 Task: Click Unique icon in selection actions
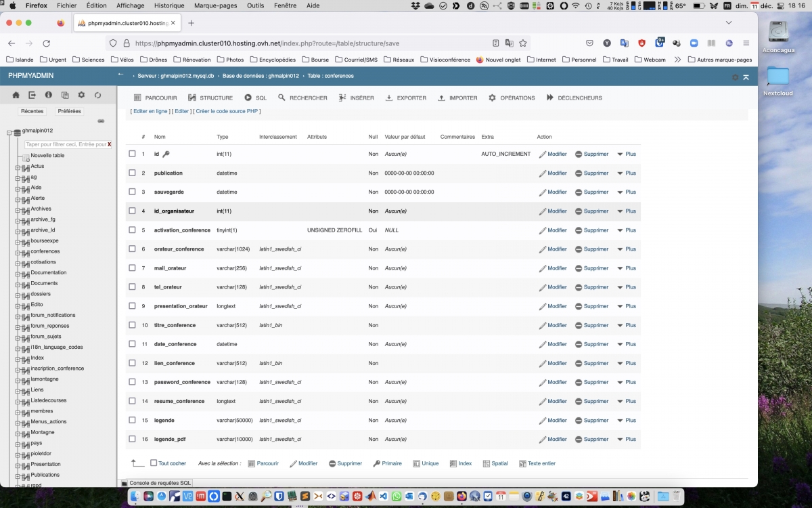[x=416, y=463]
